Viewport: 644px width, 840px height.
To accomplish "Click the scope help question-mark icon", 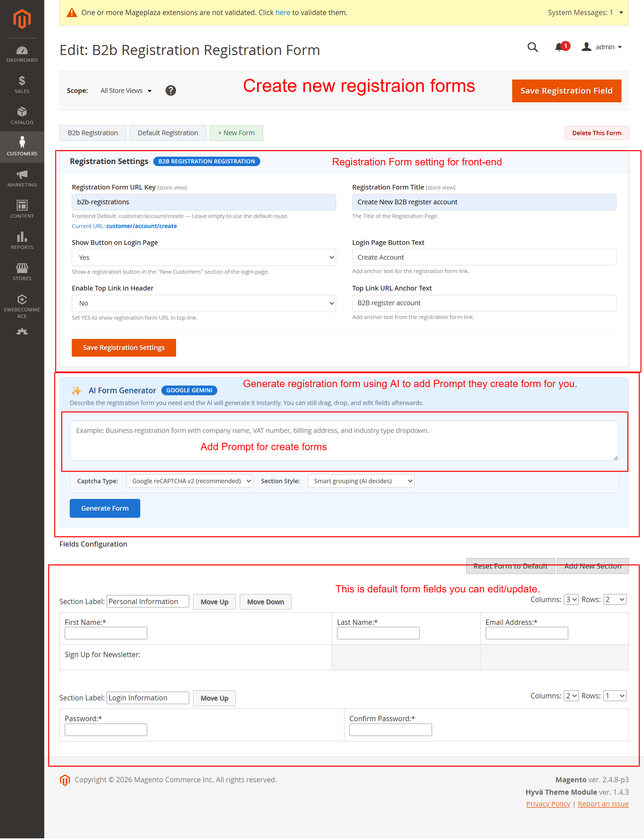I will 171,91.
